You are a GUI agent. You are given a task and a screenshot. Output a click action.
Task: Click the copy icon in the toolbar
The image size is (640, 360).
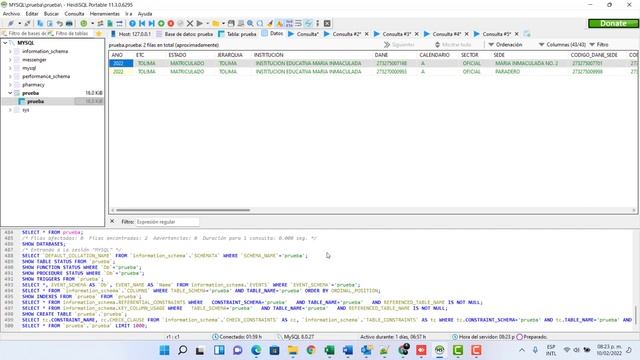[x=40, y=23]
